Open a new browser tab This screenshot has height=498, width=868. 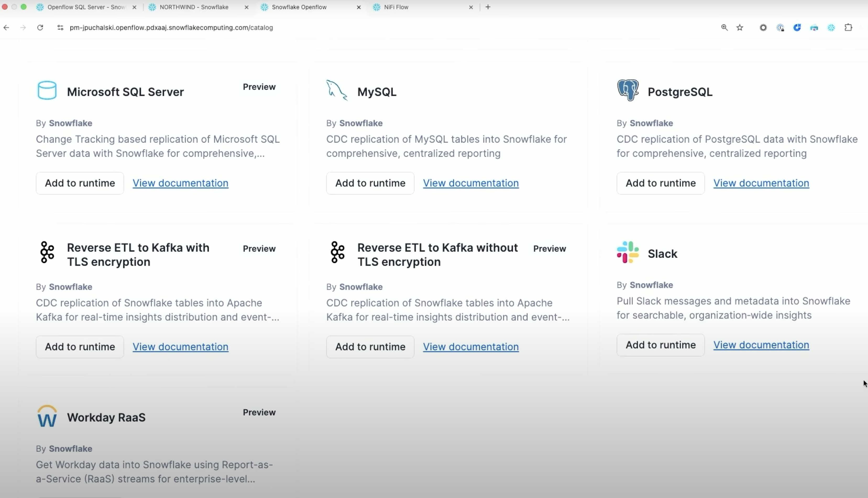tap(488, 7)
